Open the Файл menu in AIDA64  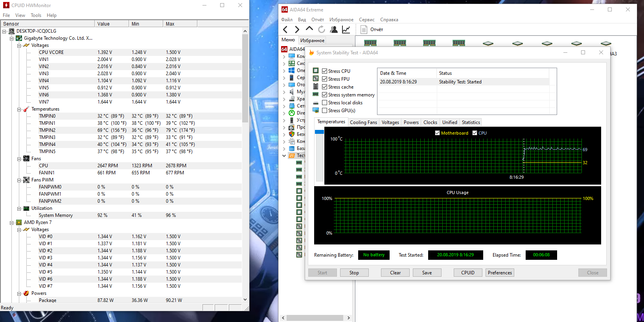(287, 20)
